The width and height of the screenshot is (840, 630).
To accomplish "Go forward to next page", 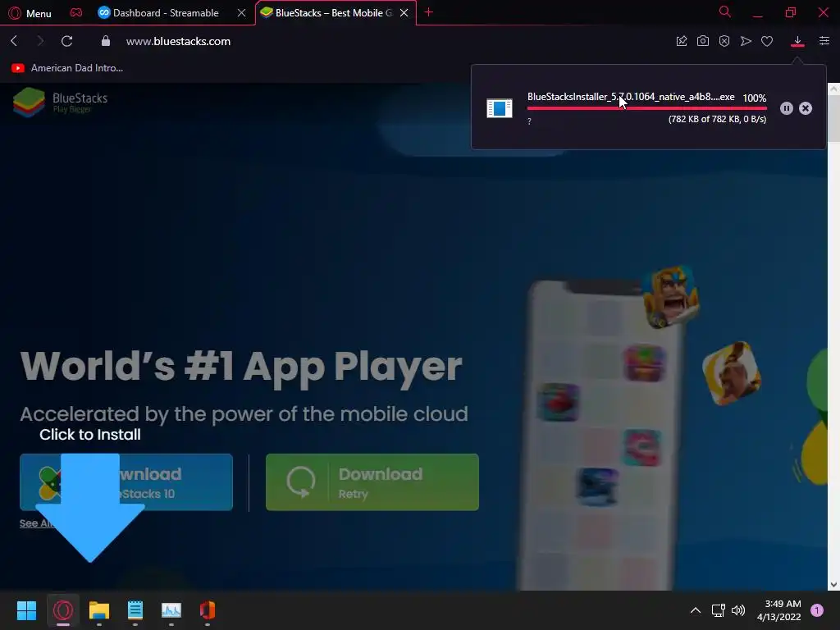I will tap(40, 41).
